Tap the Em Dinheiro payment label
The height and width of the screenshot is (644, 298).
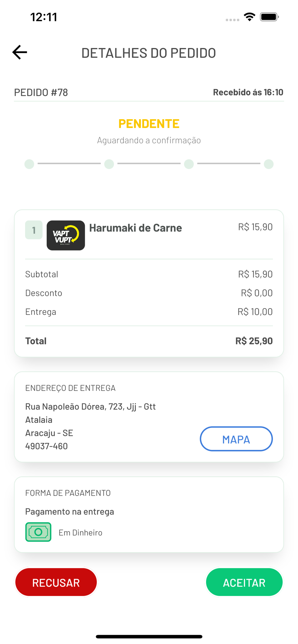[80, 533]
